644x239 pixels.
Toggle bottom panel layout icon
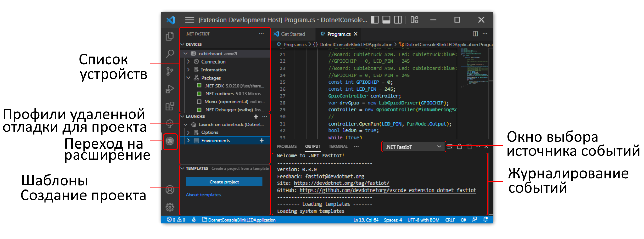[386, 20]
